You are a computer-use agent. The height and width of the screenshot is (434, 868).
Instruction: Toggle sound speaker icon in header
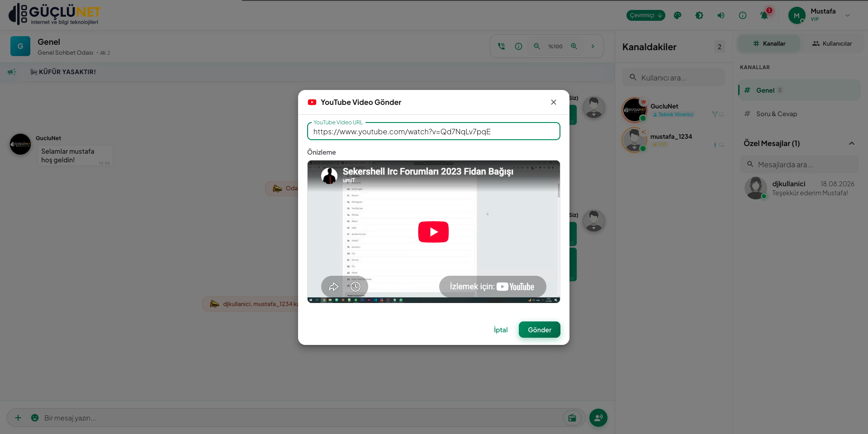coord(721,15)
